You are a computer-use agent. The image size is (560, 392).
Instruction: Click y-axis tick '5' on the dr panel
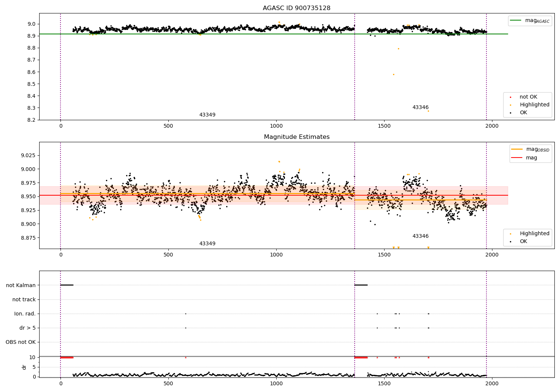coord(34,367)
